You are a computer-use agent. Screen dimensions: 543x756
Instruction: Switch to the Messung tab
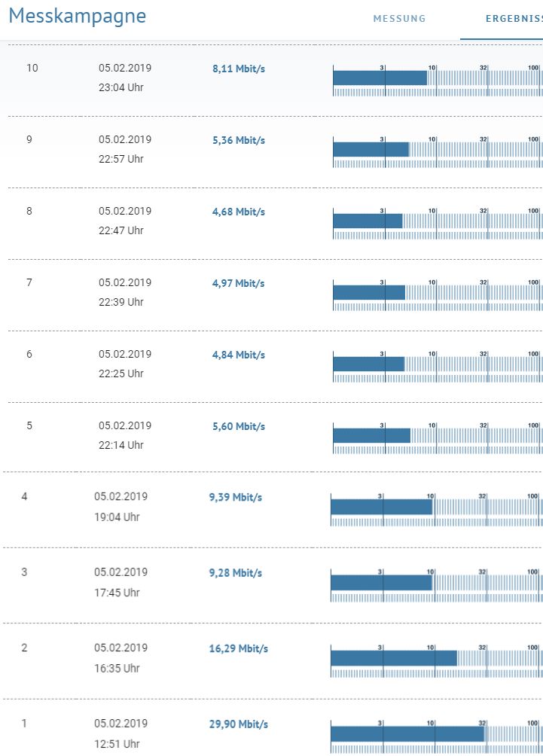point(399,19)
